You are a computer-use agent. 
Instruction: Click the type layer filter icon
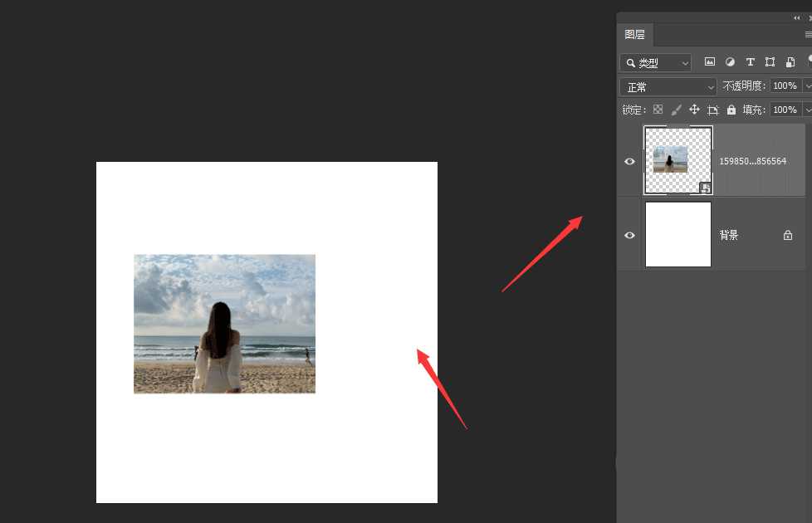tap(750, 62)
